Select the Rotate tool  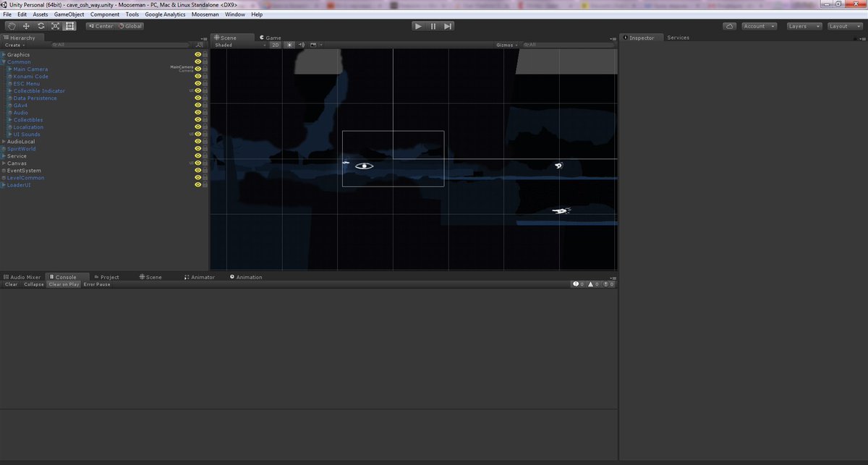[41, 26]
